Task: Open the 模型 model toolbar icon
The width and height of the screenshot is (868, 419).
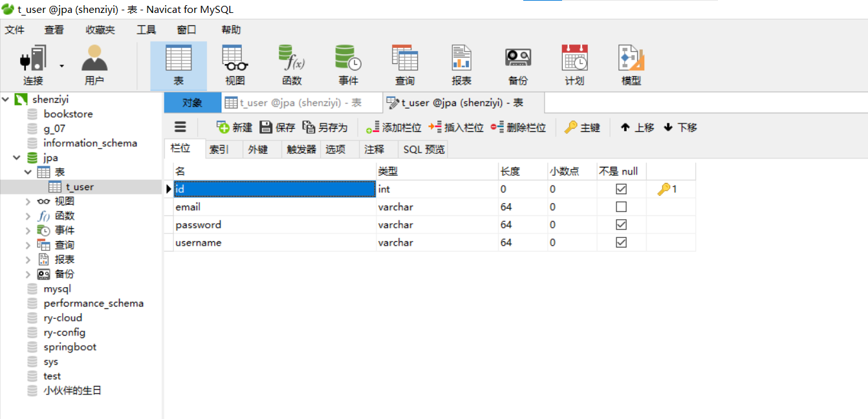Action: click(631, 66)
